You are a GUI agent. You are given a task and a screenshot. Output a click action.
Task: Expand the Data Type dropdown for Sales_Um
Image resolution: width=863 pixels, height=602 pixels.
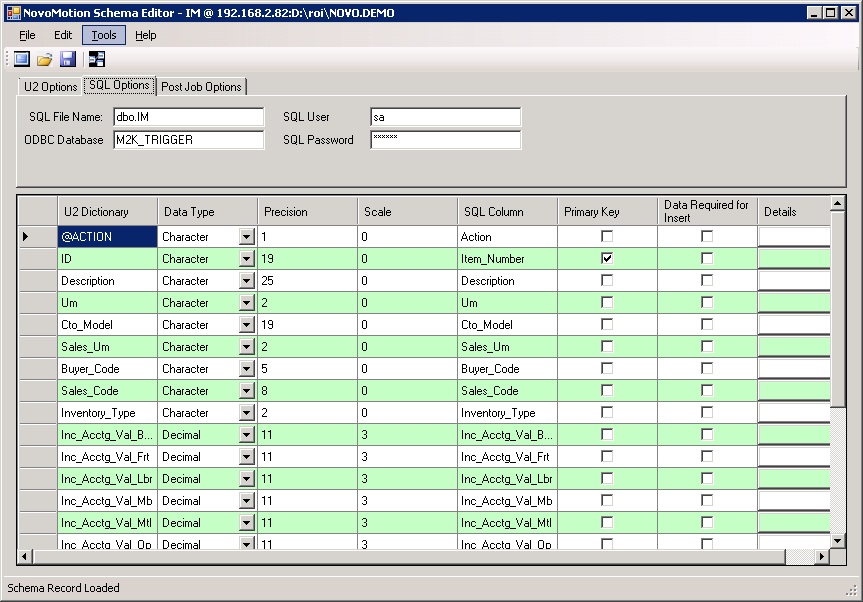coord(247,347)
